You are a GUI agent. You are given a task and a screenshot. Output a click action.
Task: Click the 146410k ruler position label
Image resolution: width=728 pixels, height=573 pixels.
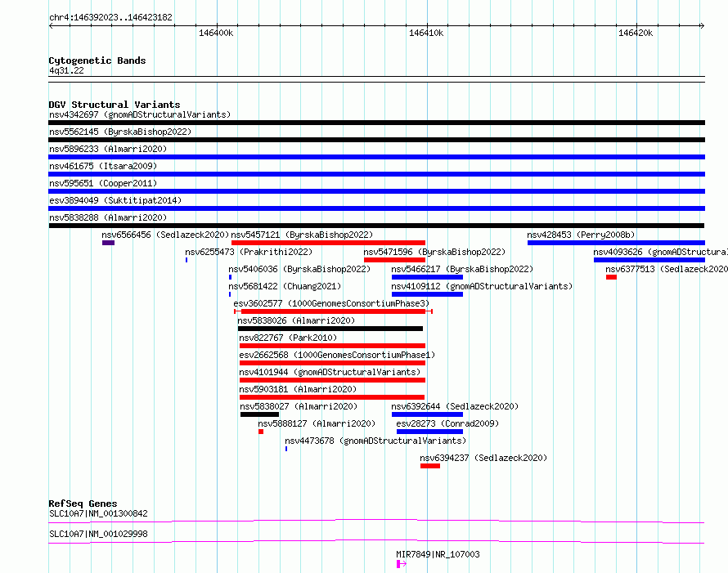pyautogui.click(x=425, y=33)
